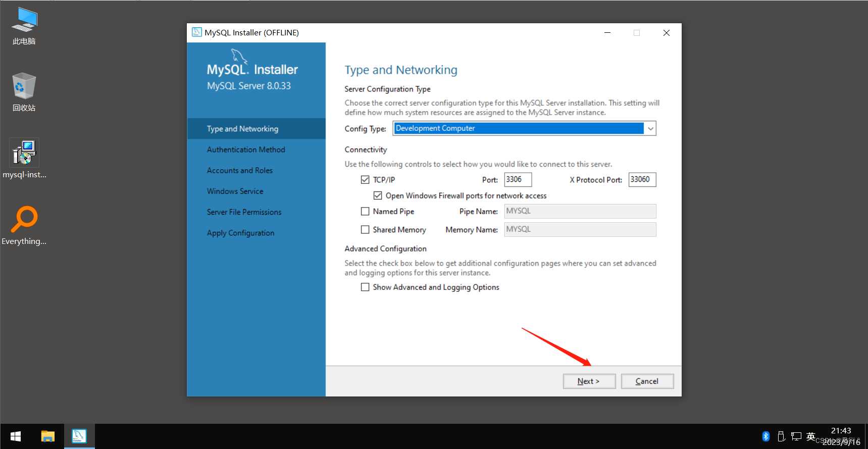868x449 pixels.
Task: Click the Bluetooth tray icon
Action: point(766,436)
